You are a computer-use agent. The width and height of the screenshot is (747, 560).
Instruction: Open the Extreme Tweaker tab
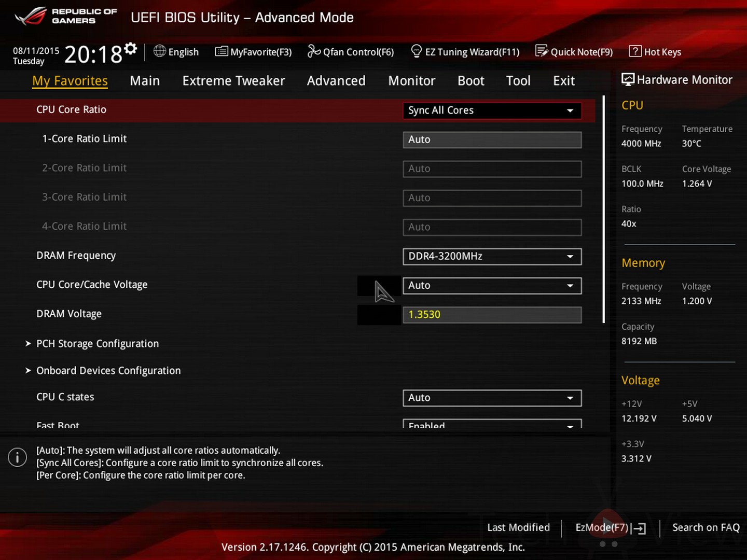[x=233, y=81]
